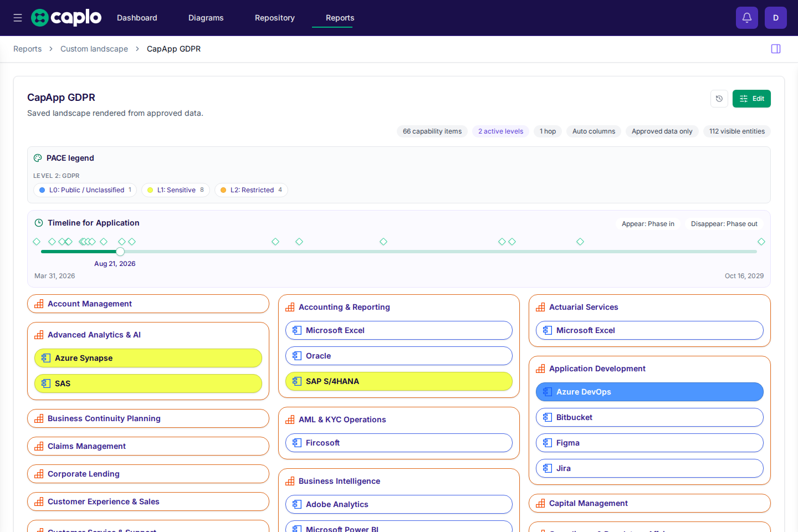Image resolution: width=798 pixels, height=532 pixels.
Task: Click the PACE legend palette icon
Action: tap(38, 158)
